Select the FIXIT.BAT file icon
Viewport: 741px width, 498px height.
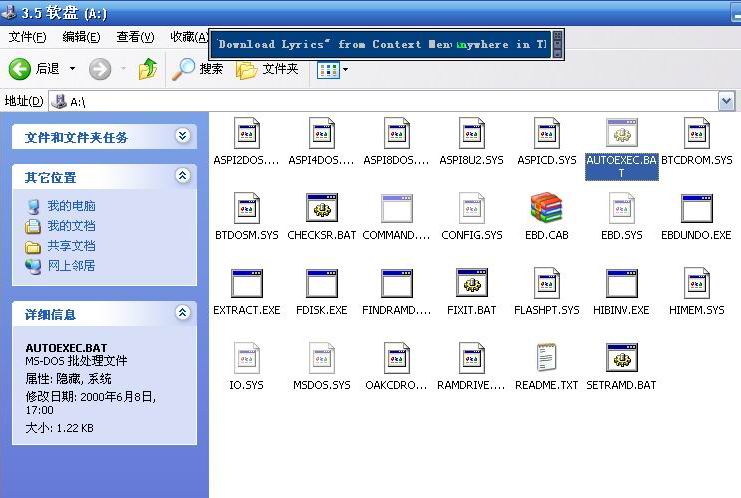(472, 283)
